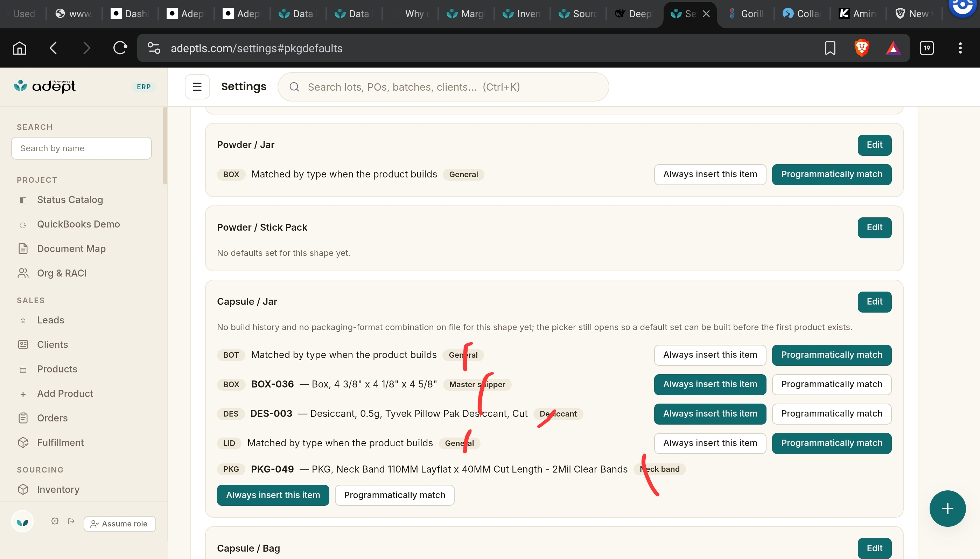This screenshot has width=980, height=559.
Task: Set PKG-049 to Programmatically match
Action: (x=394, y=495)
